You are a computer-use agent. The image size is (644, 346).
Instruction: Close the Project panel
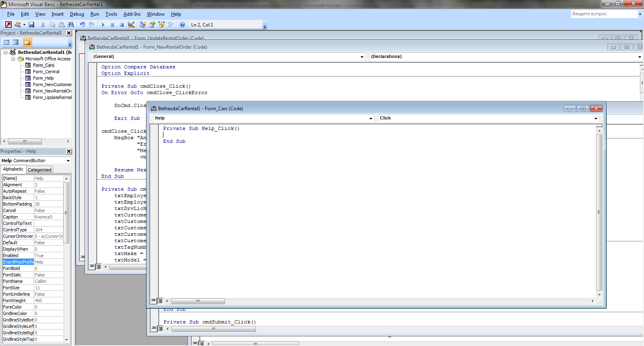[69, 33]
